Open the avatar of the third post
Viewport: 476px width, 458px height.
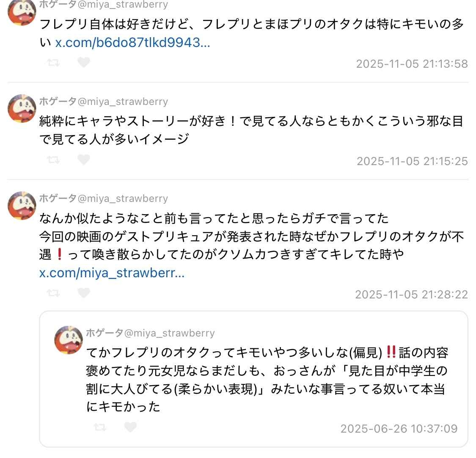pyautogui.click(x=22, y=205)
